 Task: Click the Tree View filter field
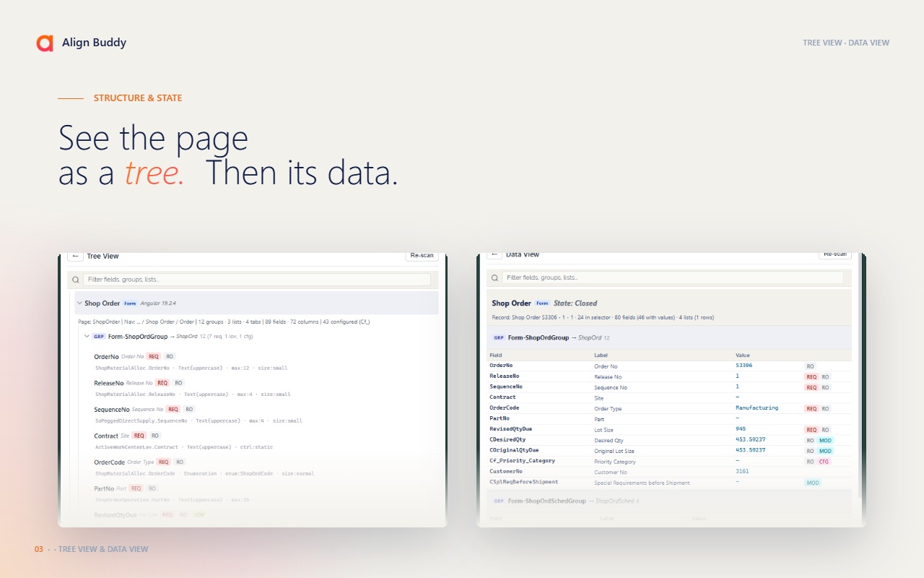point(257,280)
